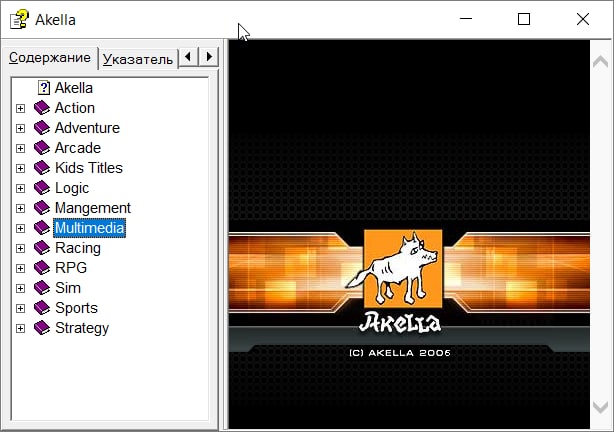The height and width of the screenshot is (432, 614).
Task: Expand the Action category node
Action: tap(20, 108)
